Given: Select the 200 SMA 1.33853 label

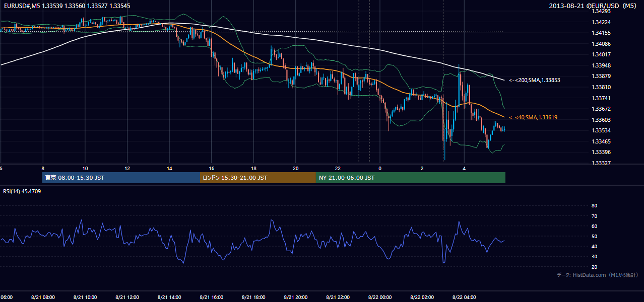Looking at the screenshot, I should (535, 80).
